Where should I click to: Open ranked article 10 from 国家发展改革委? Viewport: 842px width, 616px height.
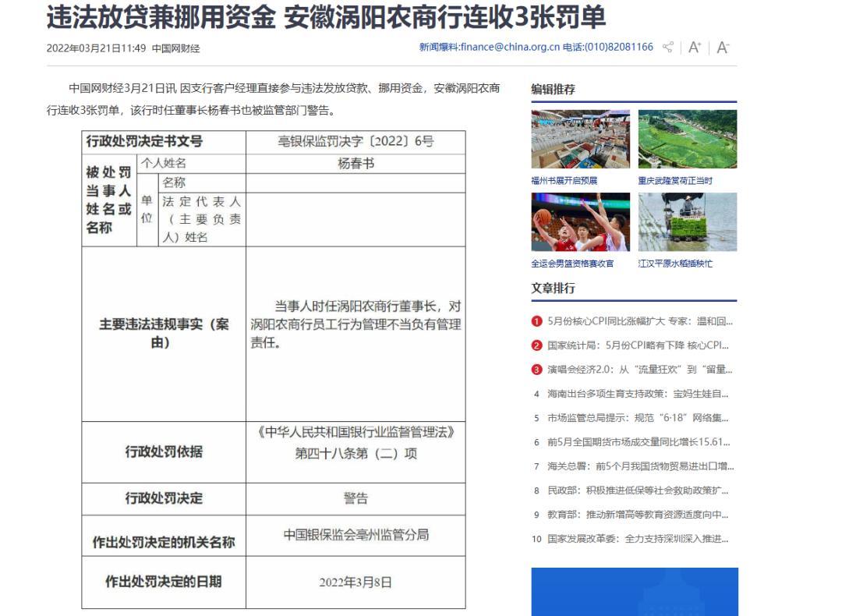point(638,539)
